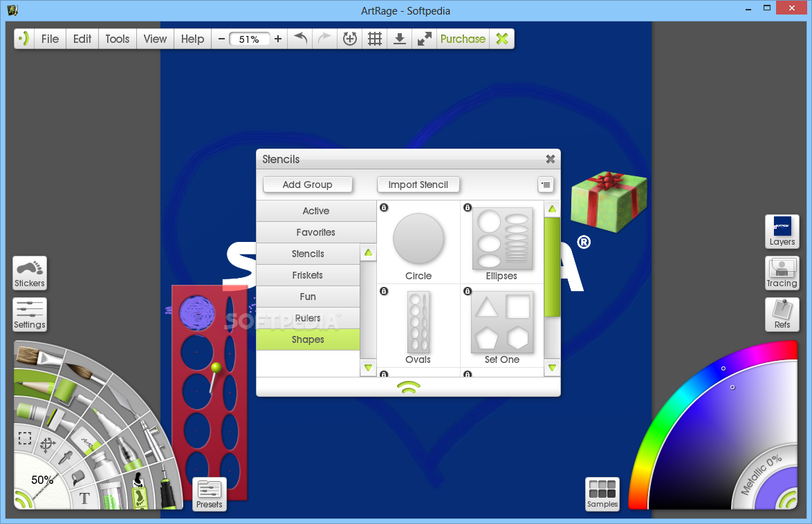This screenshot has height=524, width=812.
Task: Open the Rulers group
Action: pos(308,318)
